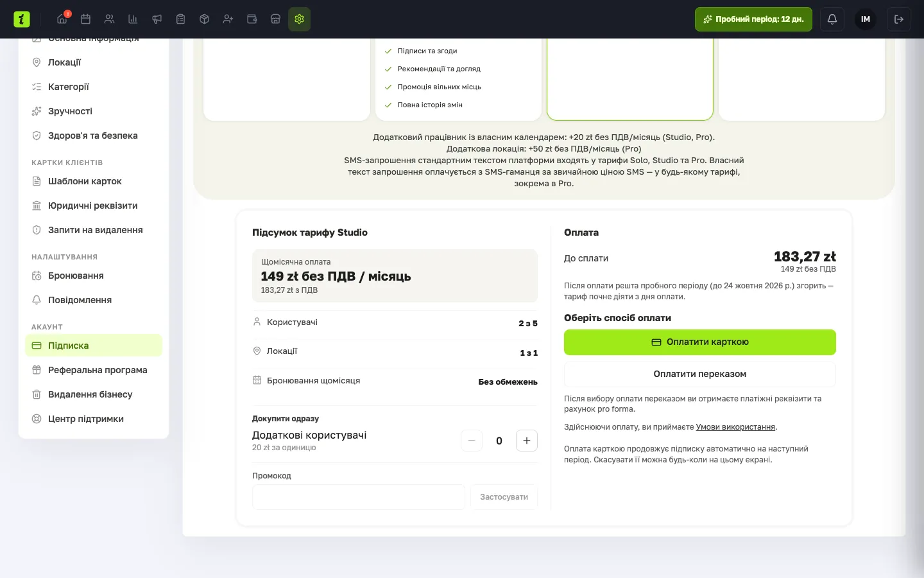Decrease additional users count with minus
The image size is (924, 578).
click(x=472, y=441)
